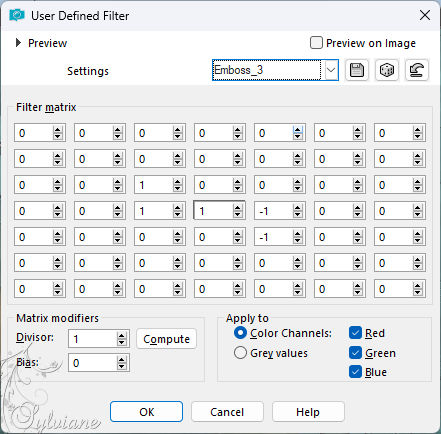
Task: Select the Color Channels radio option
Action: coord(240,333)
